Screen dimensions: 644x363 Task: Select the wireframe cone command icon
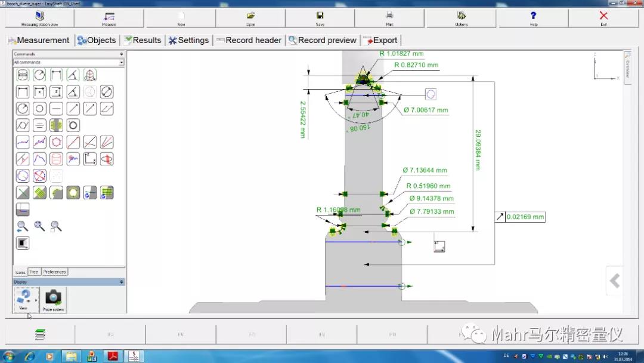pos(89,75)
